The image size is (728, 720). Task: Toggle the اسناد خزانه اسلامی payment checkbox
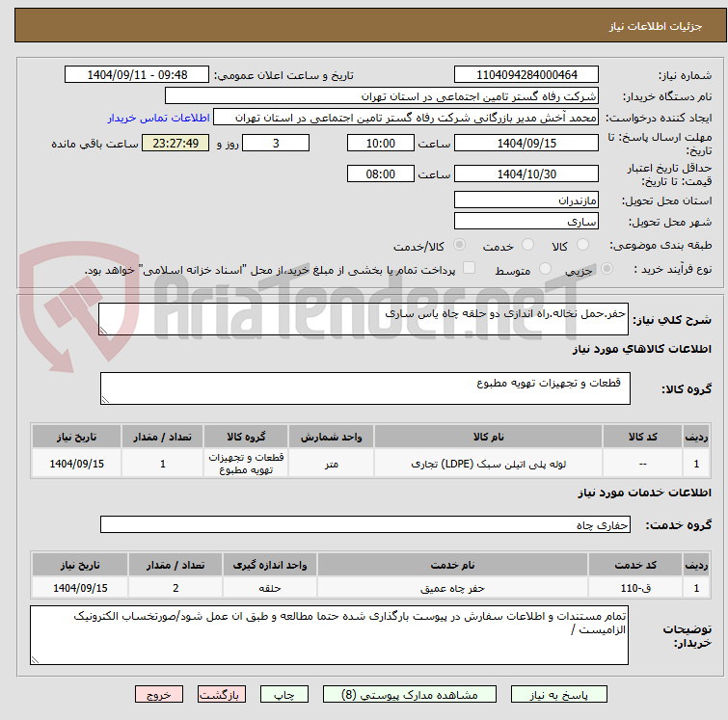coord(470,268)
